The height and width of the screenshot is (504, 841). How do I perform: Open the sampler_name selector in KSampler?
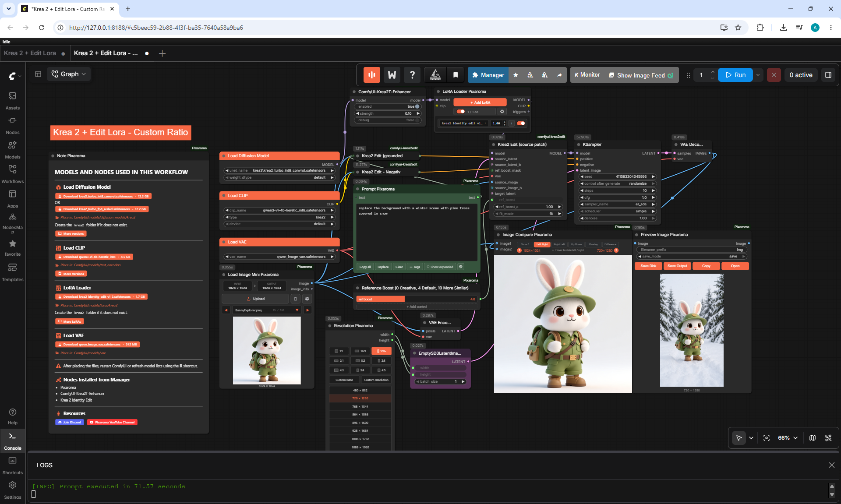[x=617, y=204]
